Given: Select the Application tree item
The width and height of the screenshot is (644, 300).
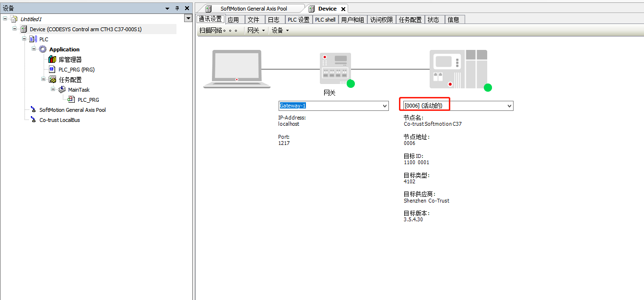Looking at the screenshot, I should 64,49.
